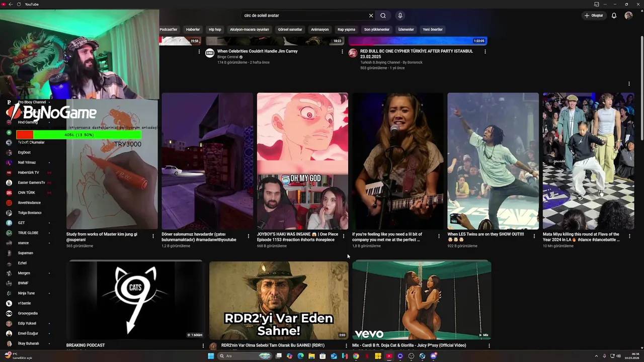Viewport: 644px width, 362px height.
Task: Select the Aksiyon-macera oyunları chip
Action: pyautogui.click(x=250, y=29)
